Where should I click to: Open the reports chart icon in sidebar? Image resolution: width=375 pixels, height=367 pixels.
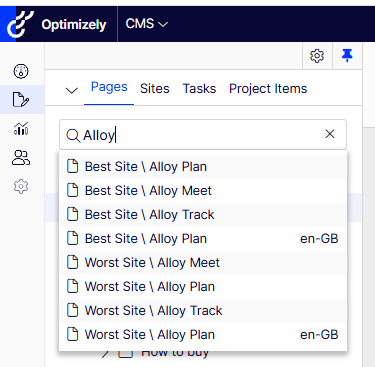pos(21,128)
